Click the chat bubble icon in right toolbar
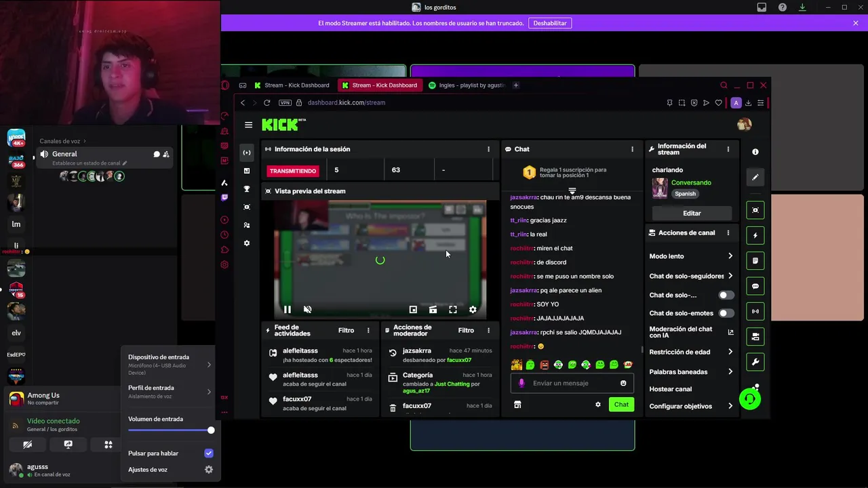The width and height of the screenshot is (868, 488). pos(755,286)
